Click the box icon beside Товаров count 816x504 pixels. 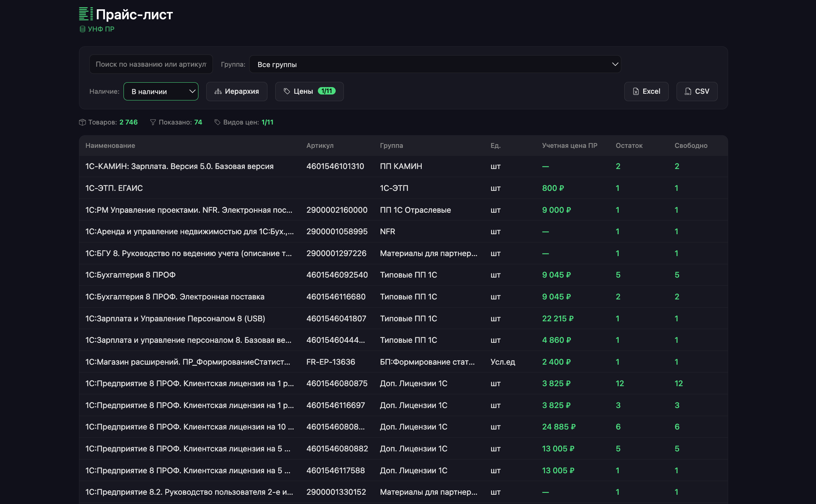coord(82,122)
